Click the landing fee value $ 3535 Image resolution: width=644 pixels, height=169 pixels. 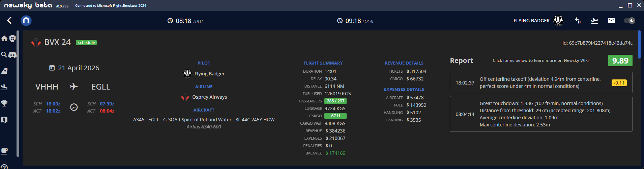click(414, 120)
